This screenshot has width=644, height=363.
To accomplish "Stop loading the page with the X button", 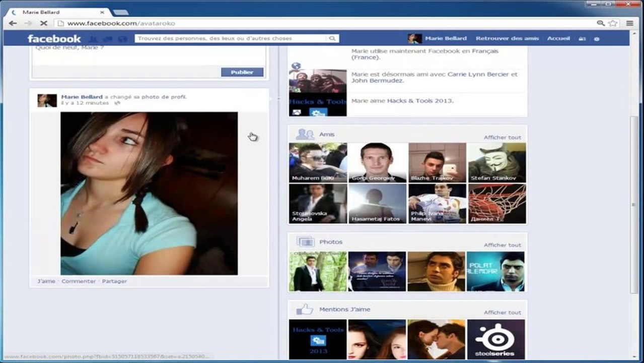I will (43, 23).
